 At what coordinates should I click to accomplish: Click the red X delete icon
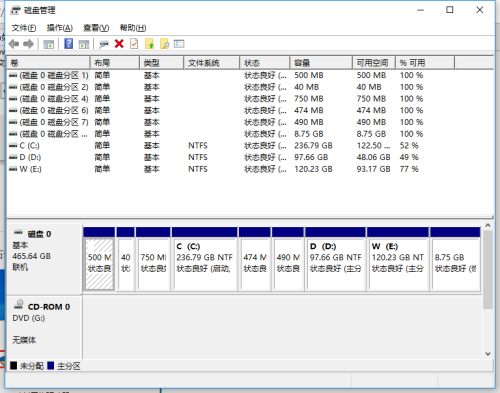[119, 44]
